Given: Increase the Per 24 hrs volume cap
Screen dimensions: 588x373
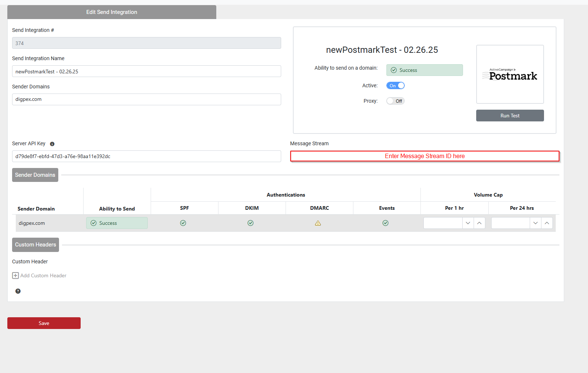Looking at the screenshot, I should pos(547,223).
